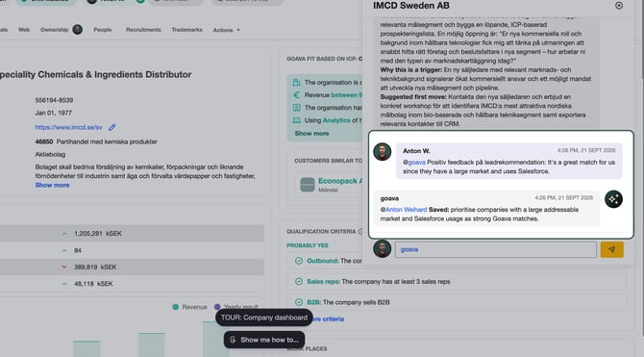Click the Econopack company logo
The height and width of the screenshot is (357, 644).
point(308,185)
